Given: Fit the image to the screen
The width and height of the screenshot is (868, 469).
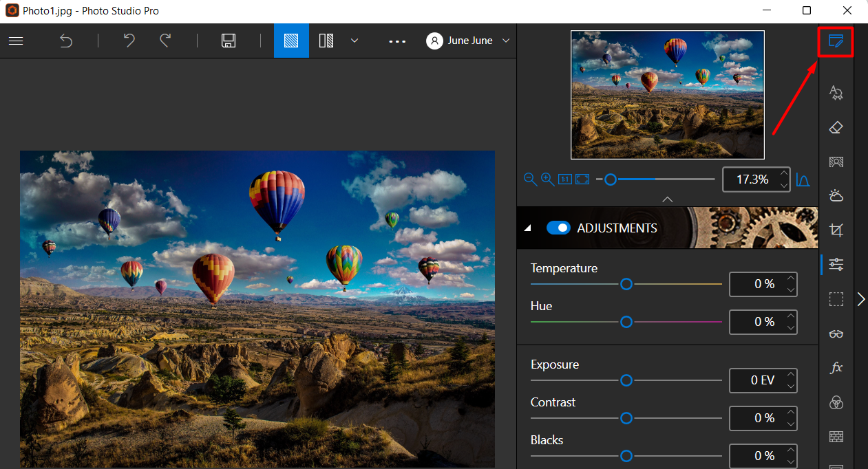Looking at the screenshot, I should click(x=582, y=179).
